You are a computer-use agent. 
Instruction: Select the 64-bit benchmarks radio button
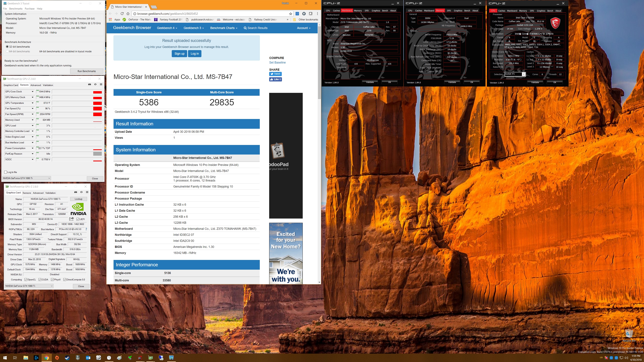[7, 51]
